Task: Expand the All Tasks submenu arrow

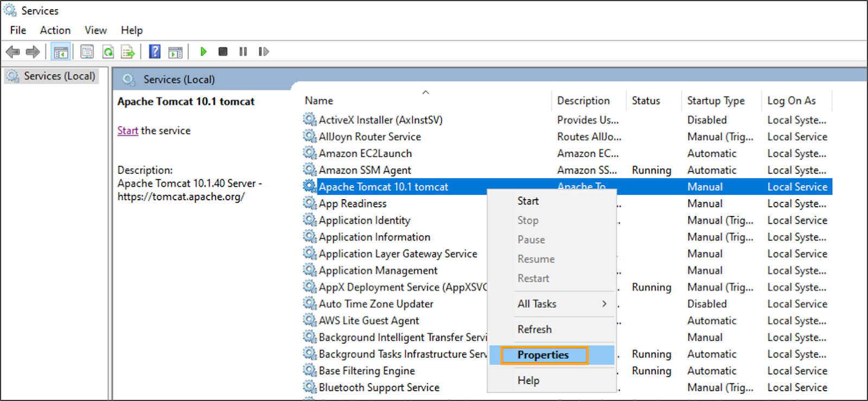Action: click(x=604, y=304)
